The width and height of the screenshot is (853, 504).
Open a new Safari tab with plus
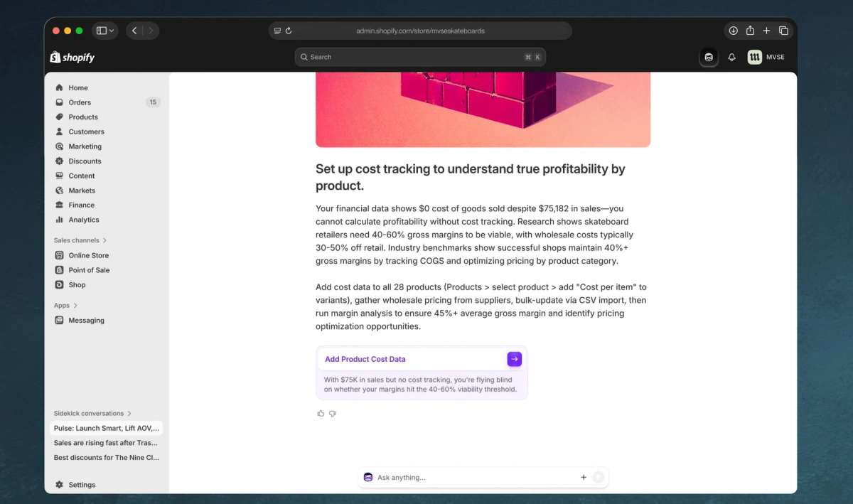(x=766, y=31)
